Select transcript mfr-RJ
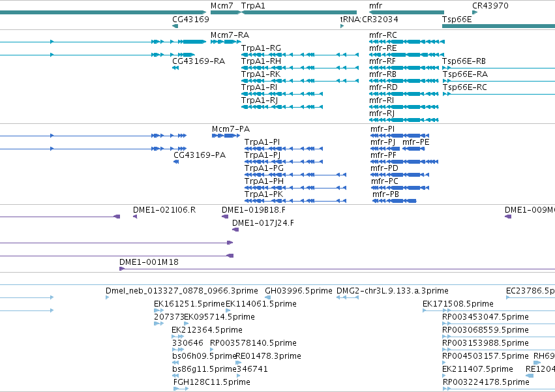The height and width of the screenshot is (392, 555). point(404,120)
